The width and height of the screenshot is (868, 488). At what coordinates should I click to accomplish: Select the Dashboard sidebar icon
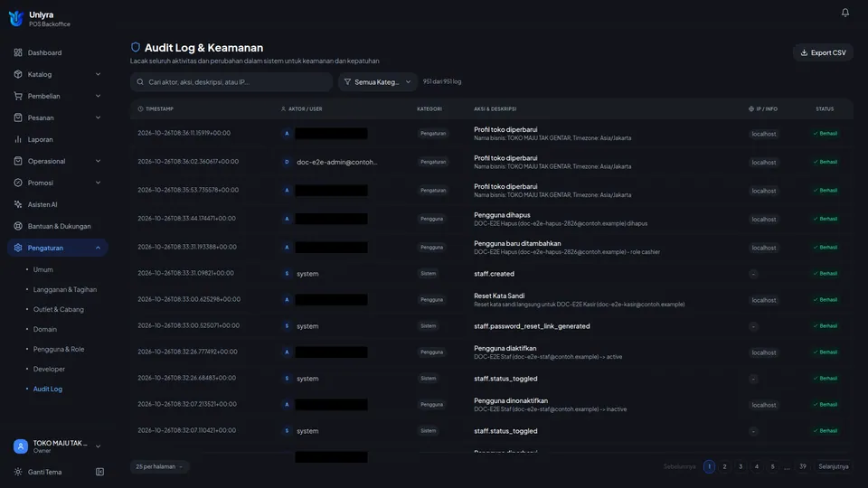[x=18, y=52]
